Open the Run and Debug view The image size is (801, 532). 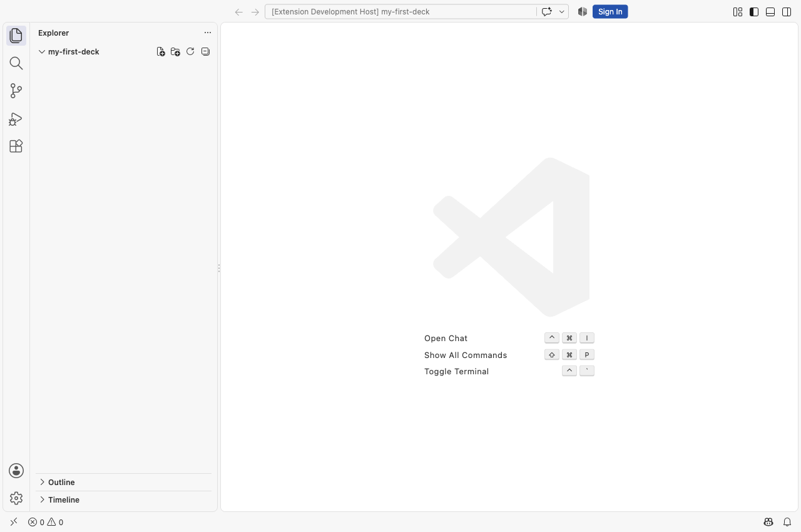pyautogui.click(x=16, y=118)
